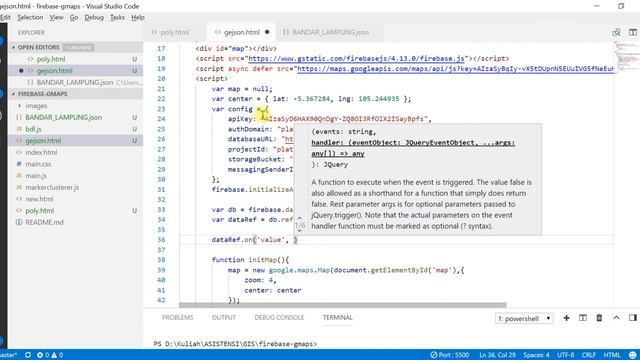Open markerclusterer.js in the explorer

tap(52, 187)
